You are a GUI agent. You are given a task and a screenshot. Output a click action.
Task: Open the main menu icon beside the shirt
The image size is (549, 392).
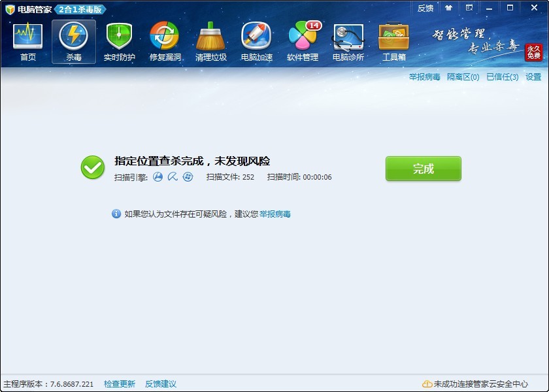[x=469, y=8]
